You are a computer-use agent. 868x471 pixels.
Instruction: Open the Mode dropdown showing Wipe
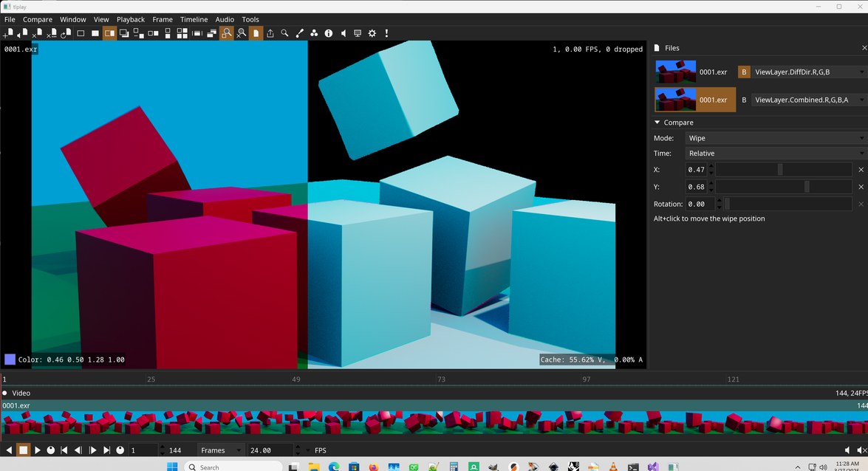[775, 138]
